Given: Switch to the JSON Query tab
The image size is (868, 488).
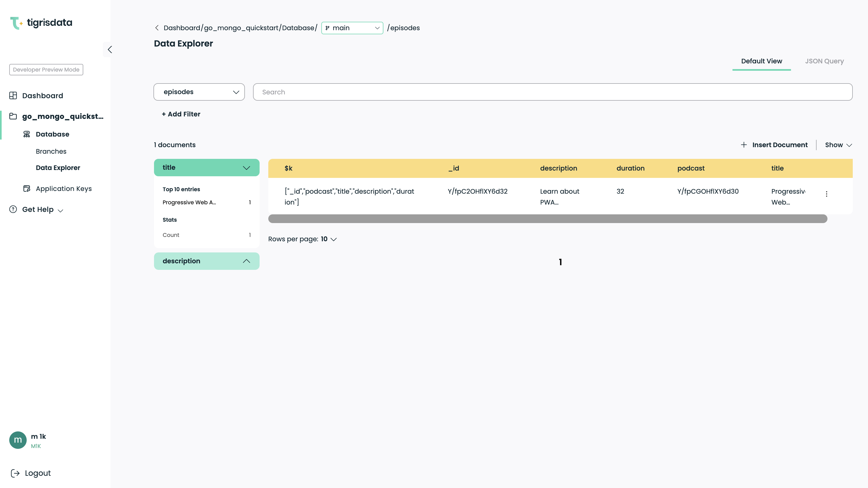Looking at the screenshot, I should pos(824,61).
